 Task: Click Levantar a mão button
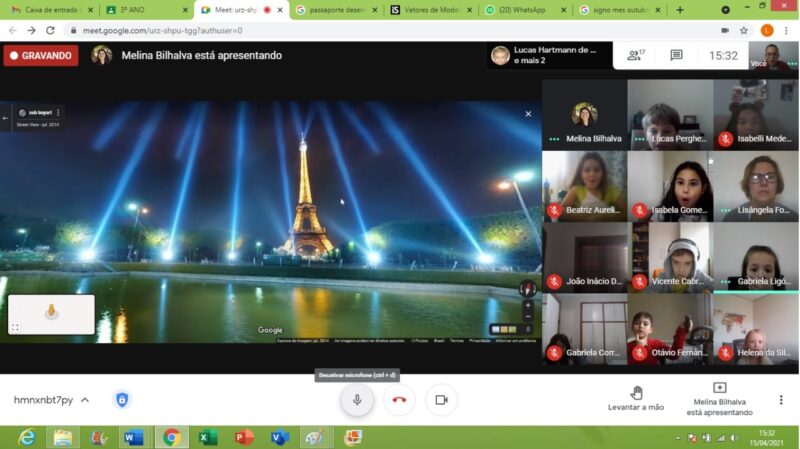pyautogui.click(x=636, y=398)
